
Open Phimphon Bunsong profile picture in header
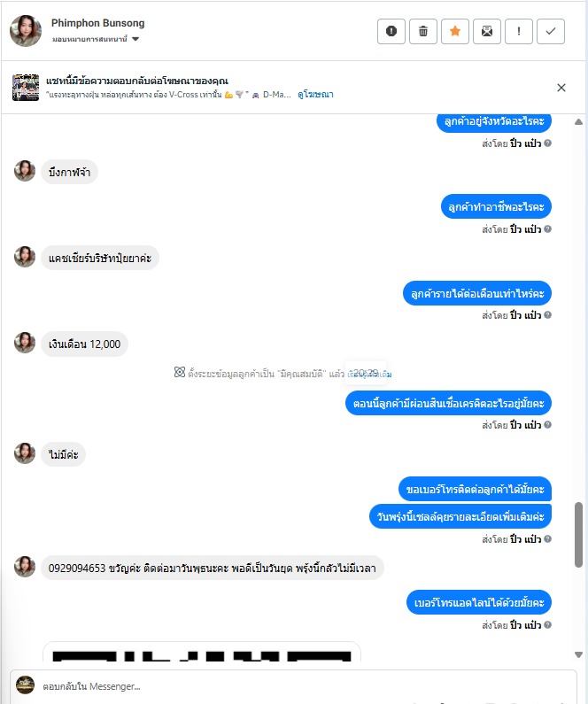pos(26,30)
